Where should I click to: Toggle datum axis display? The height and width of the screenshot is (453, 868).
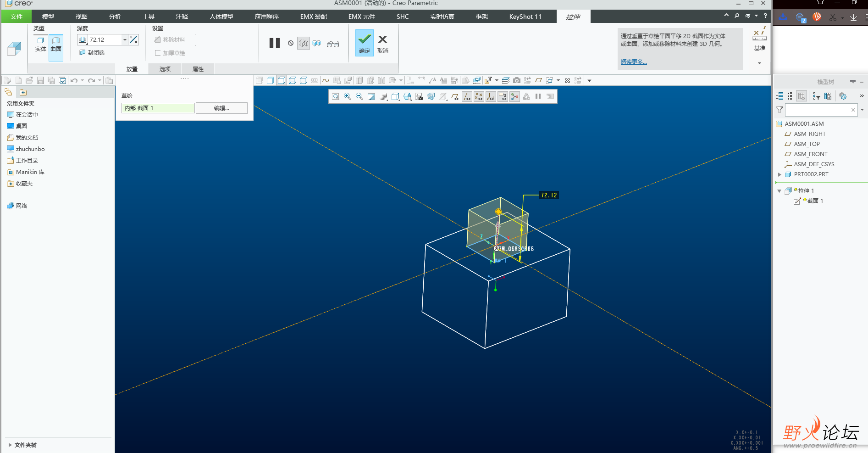[467, 96]
